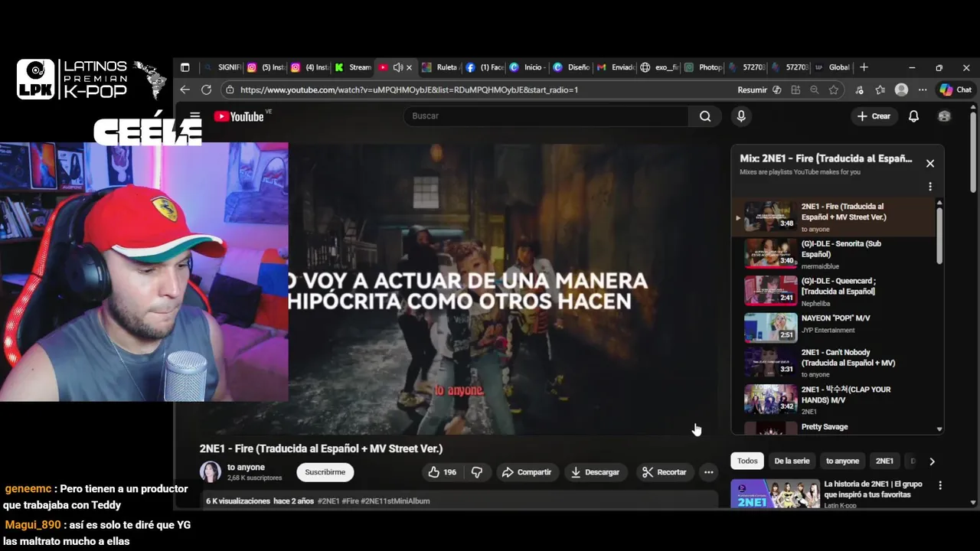Switch to the Stream tab
This screenshot has width=980, height=551.
tap(353, 67)
